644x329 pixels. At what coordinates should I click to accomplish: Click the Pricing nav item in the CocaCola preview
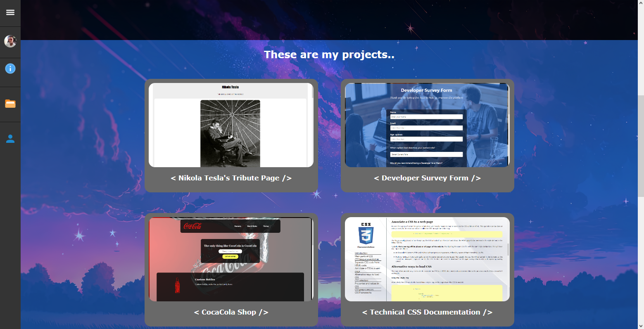pyautogui.click(x=266, y=226)
